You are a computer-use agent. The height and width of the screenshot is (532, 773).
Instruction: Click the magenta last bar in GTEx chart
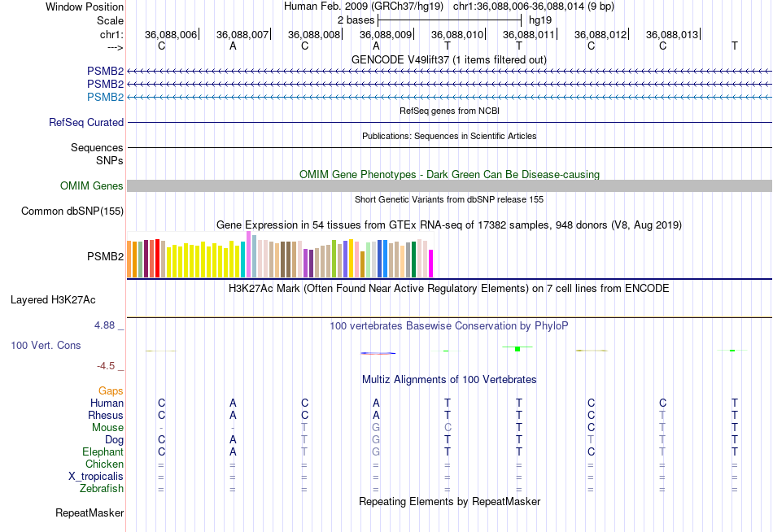(x=430, y=264)
